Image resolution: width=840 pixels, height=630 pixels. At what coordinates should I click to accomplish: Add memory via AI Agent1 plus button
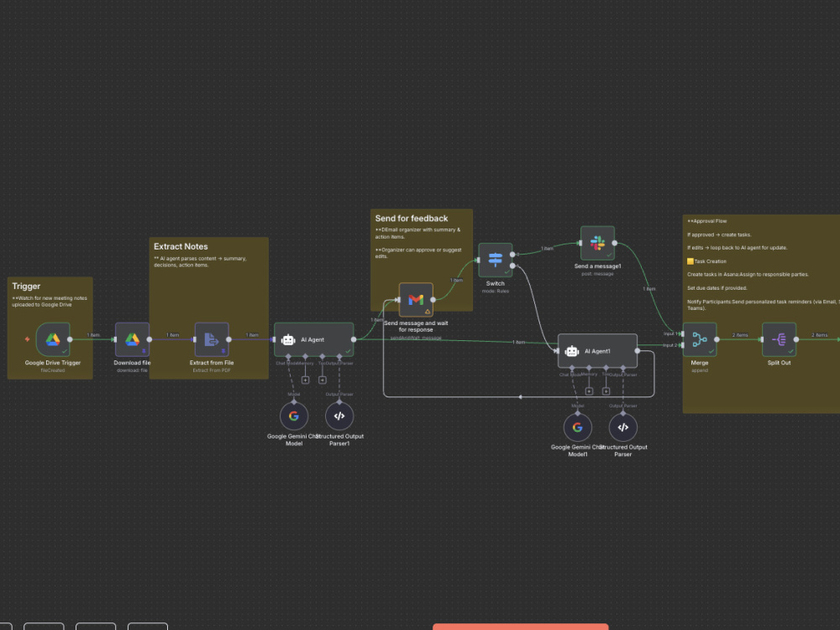(589, 391)
